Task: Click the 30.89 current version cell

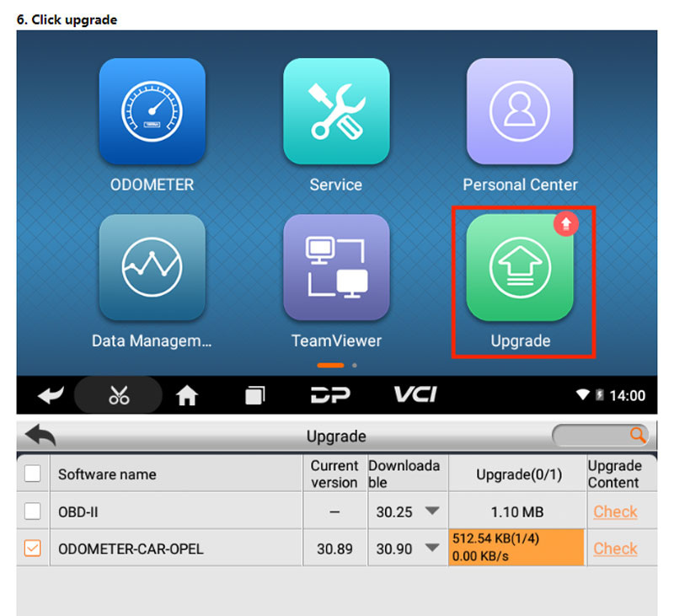Action: click(x=334, y=549)
